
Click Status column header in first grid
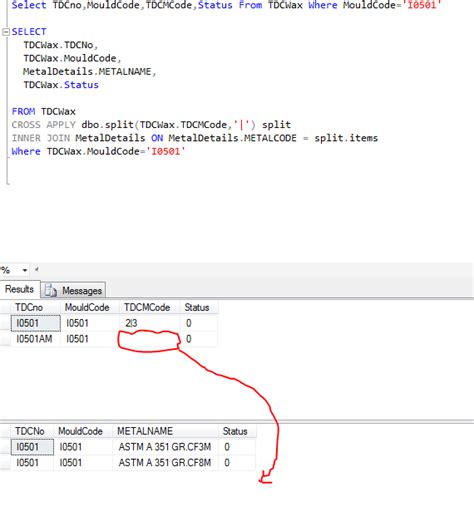(199, 307)
